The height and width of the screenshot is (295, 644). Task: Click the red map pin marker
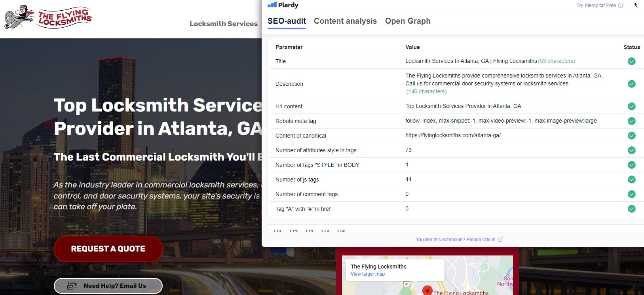pyautogui.click(x=427, y=291)
